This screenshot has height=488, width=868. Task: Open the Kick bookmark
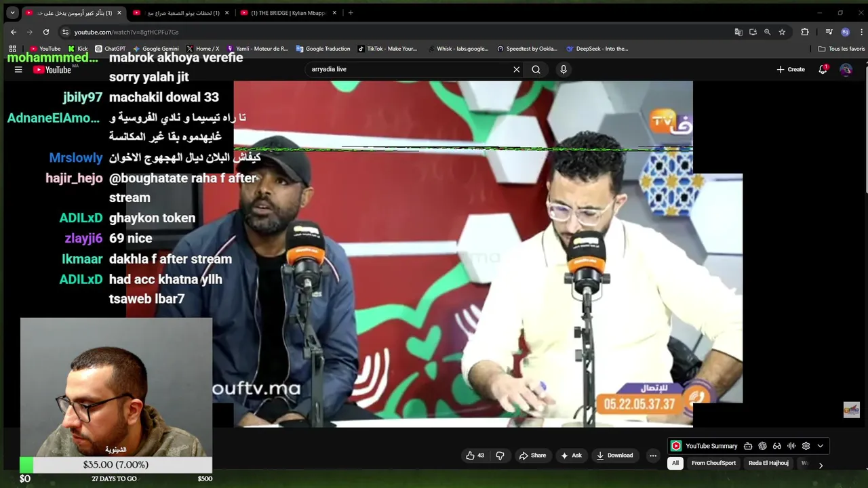tap(78, 49)
